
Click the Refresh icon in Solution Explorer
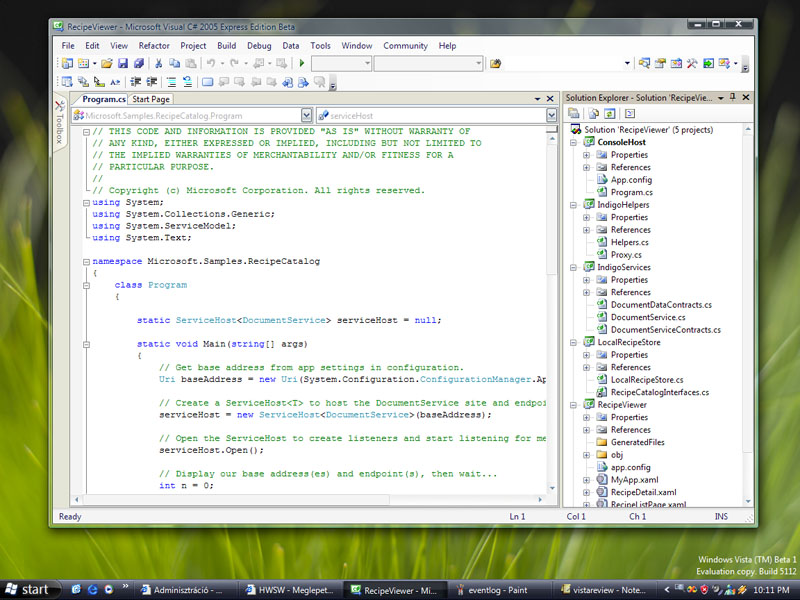pos(610,114)
